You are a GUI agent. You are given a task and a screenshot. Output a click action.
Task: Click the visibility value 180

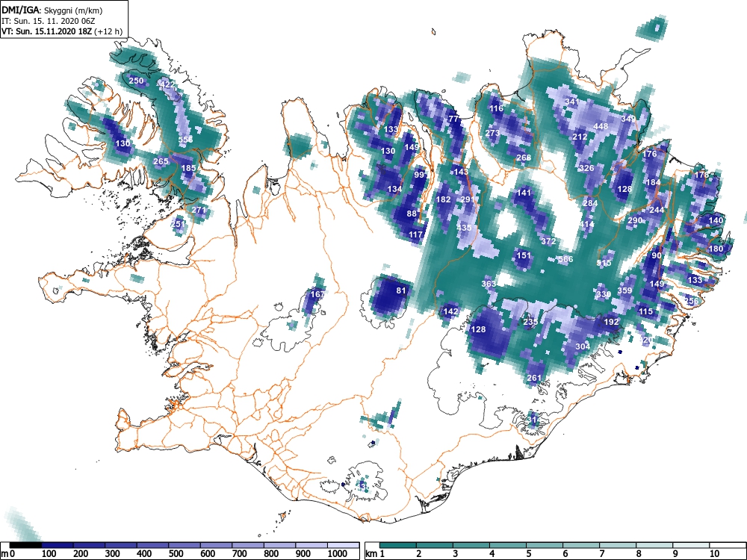716,248
